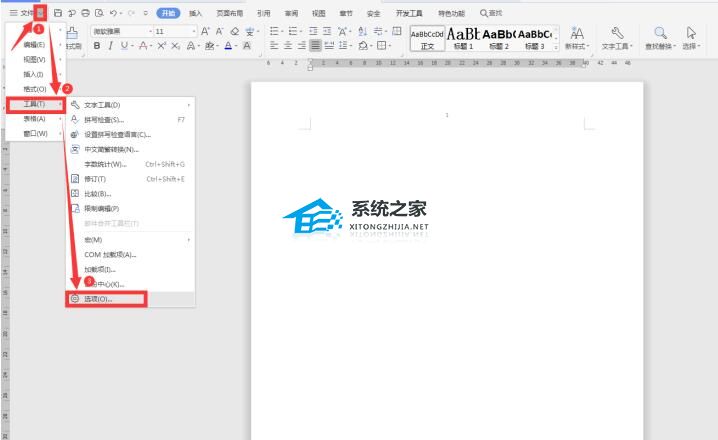The width and height of the screenshot is (718, 440).
Task: Click the decrease indent icon
Action: (x=313, y=31)
